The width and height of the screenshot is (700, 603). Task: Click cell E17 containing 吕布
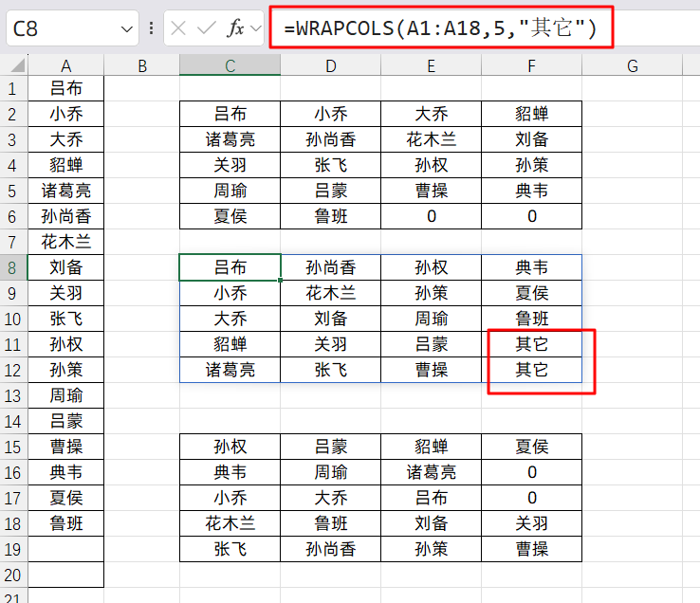[431, 498]
